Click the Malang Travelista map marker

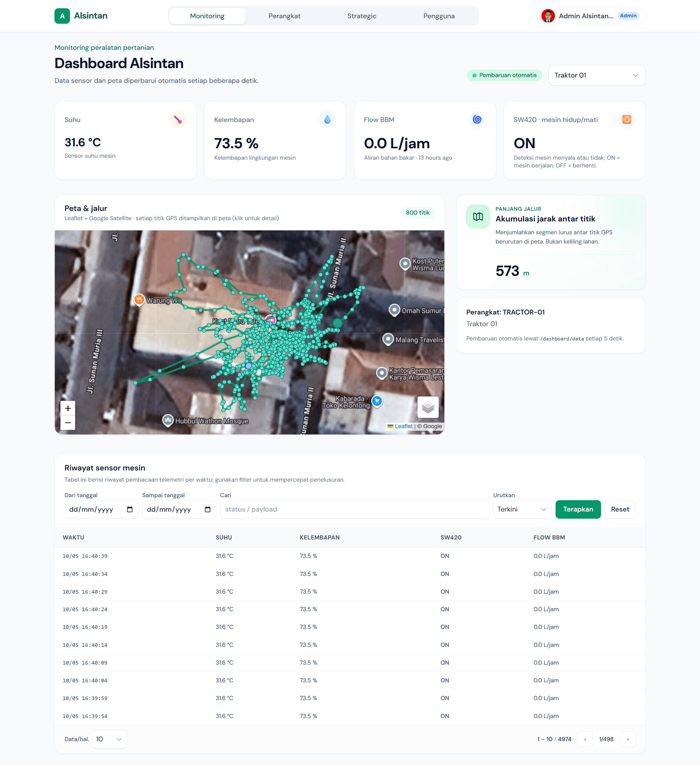tap(388, 339)
